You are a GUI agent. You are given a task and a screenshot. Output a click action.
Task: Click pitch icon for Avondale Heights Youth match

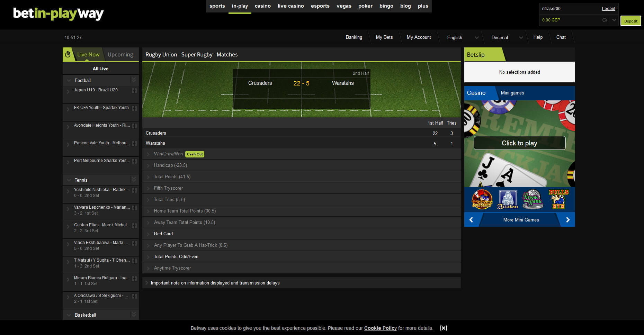(x=134, y=126)
